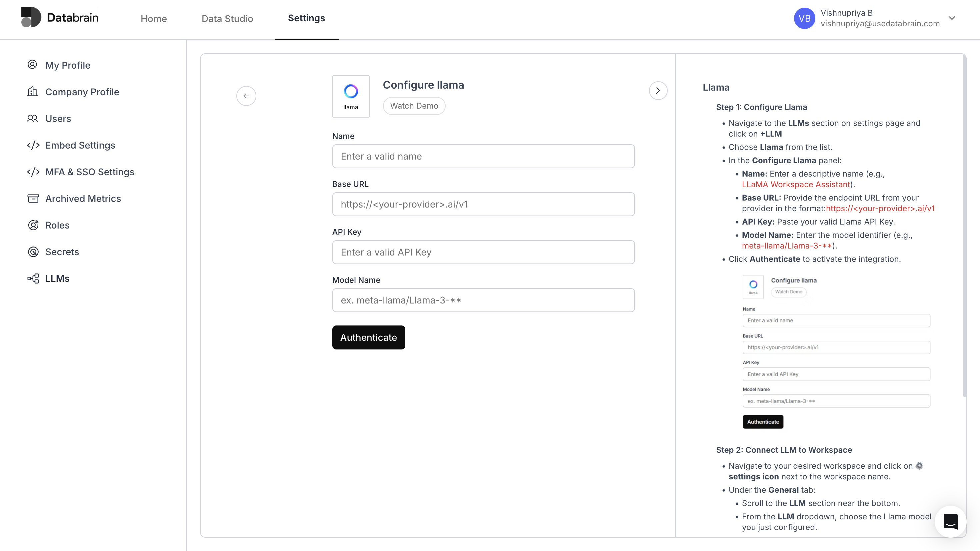
Task: Switch to the Data Studio tab
Action: click(227, 18)
